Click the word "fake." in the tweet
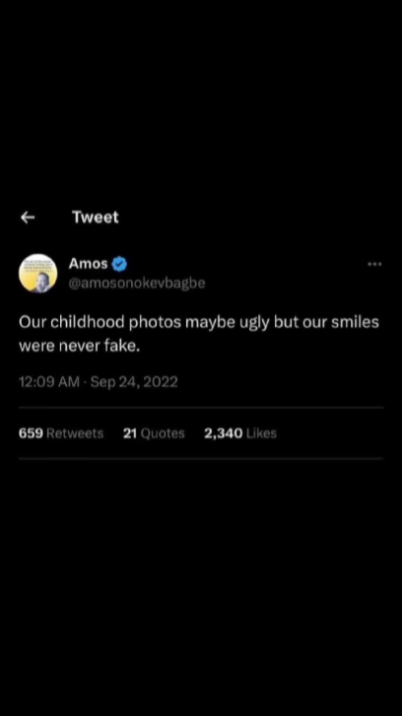This screenshot has width=402, height=716. [x=122, y=346]
